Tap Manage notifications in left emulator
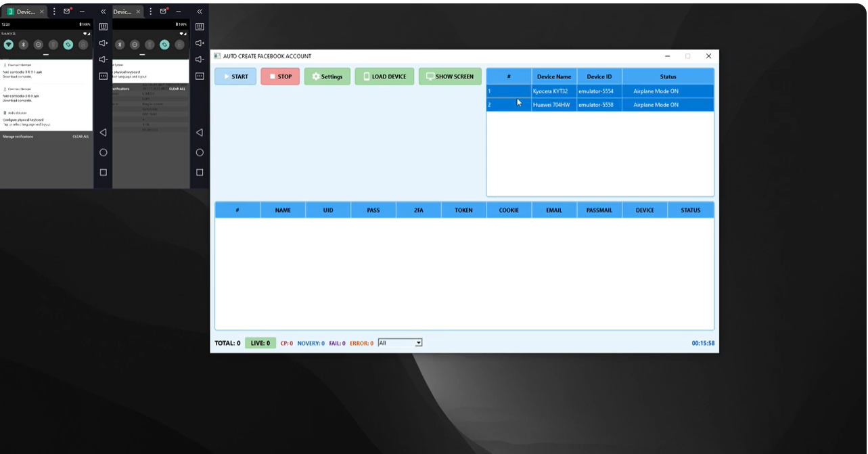868x454 pixels. point(18,137)
